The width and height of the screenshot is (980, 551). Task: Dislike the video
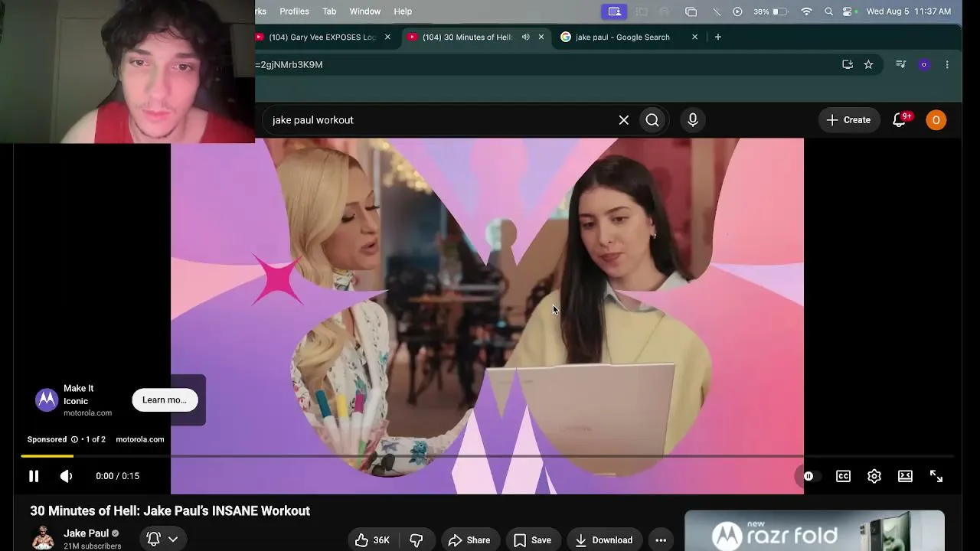pos(416,540)
